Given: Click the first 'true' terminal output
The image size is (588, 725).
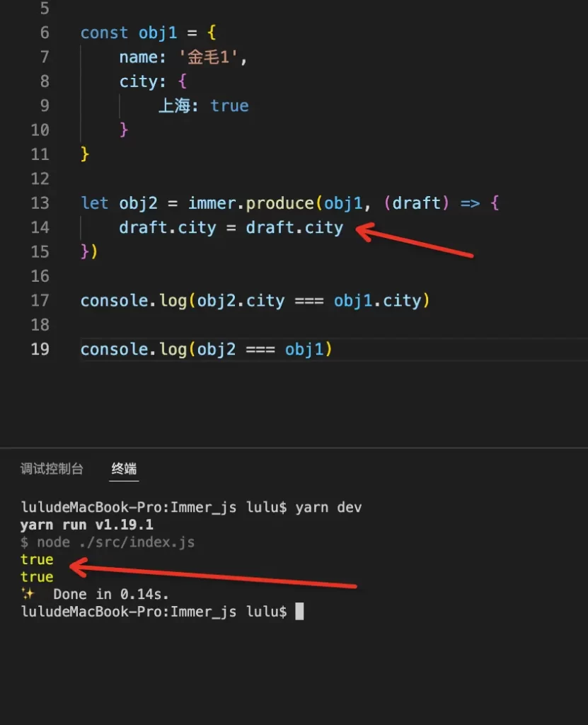Looking at the screenshot, I should point(37,559).
